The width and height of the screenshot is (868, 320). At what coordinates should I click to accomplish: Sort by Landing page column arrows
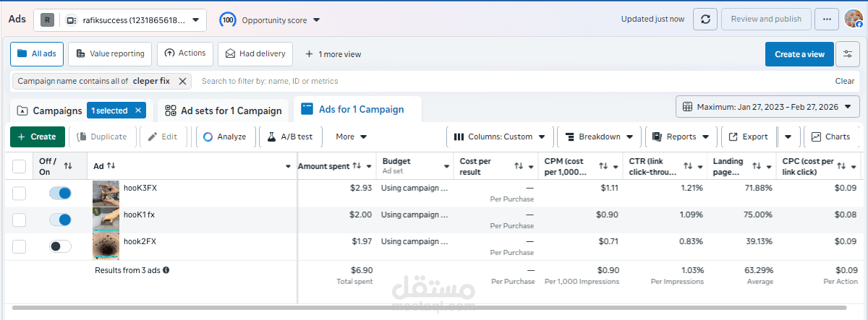757,166
